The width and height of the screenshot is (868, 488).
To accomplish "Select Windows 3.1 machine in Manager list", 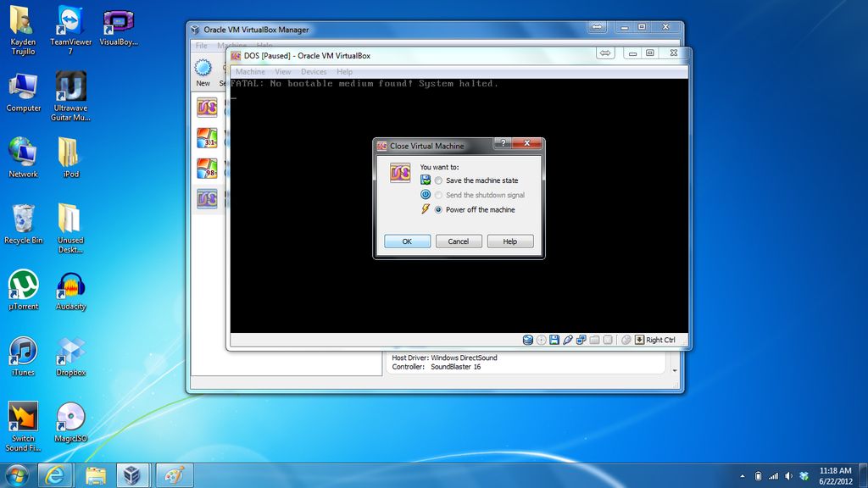I will [207, 138].
